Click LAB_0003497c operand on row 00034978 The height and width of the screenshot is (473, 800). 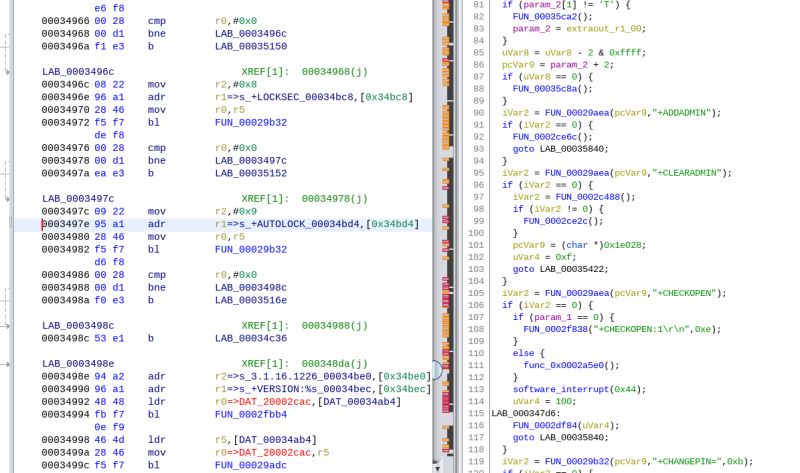(x=251, y=161)
